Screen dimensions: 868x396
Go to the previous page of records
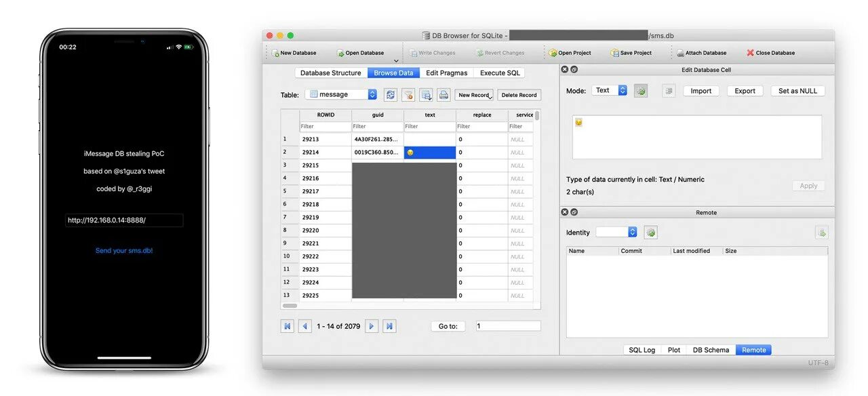[x=305, y=326]
